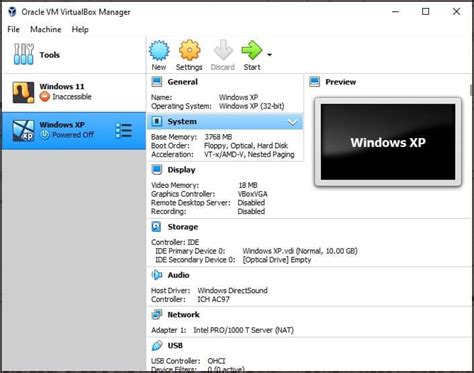The width and height of the screenshot is (474, 373).
Task: Click the USB section icon
Action: [157, 345]
